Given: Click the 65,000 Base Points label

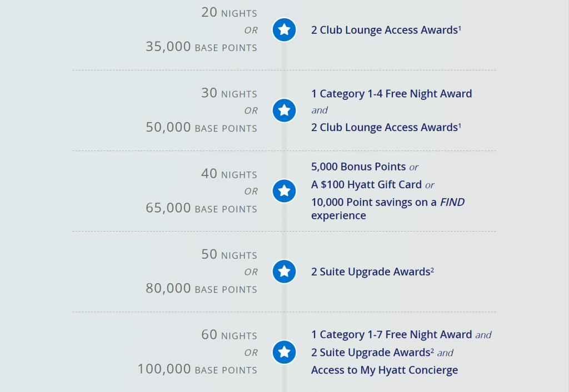Looking at the screenshot, I should tap(201, 208).
